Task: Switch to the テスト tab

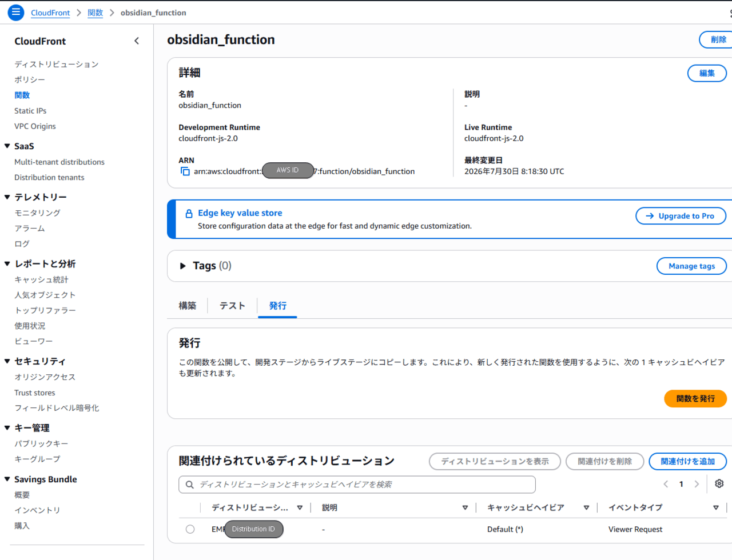Action: [233, 306]
